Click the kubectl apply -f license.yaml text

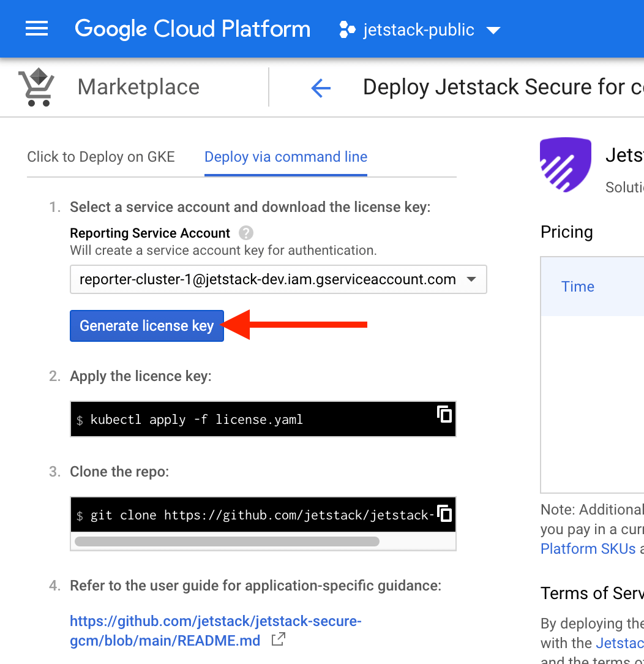tap(197, 420)
